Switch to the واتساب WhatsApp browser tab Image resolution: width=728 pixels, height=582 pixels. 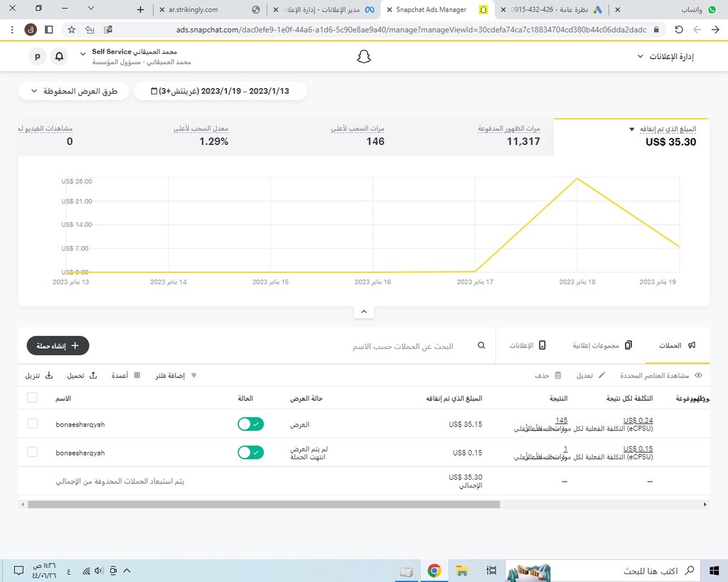pos(667,9)
